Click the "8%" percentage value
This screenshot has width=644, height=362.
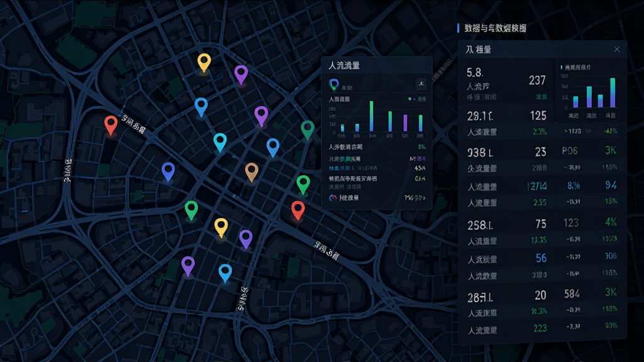(574, 186)
